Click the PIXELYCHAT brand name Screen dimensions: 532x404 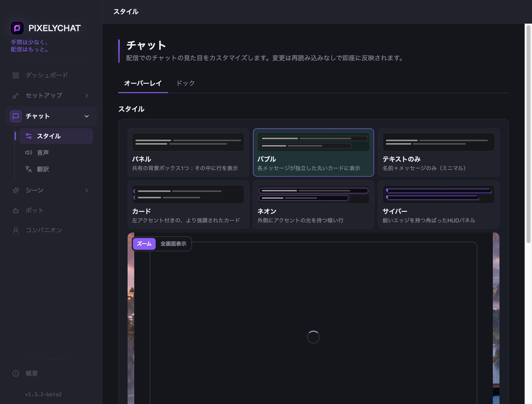click(x=55, y=28)
